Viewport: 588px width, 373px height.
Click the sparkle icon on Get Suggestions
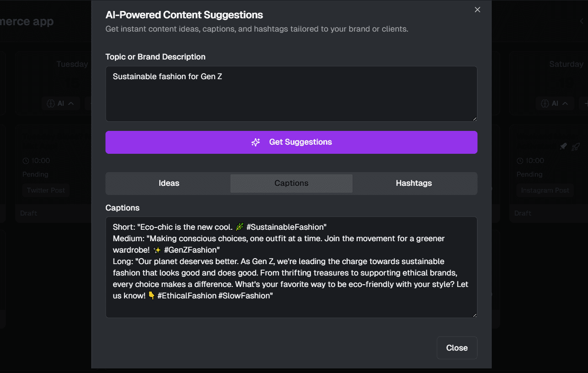tap(256, 142)
